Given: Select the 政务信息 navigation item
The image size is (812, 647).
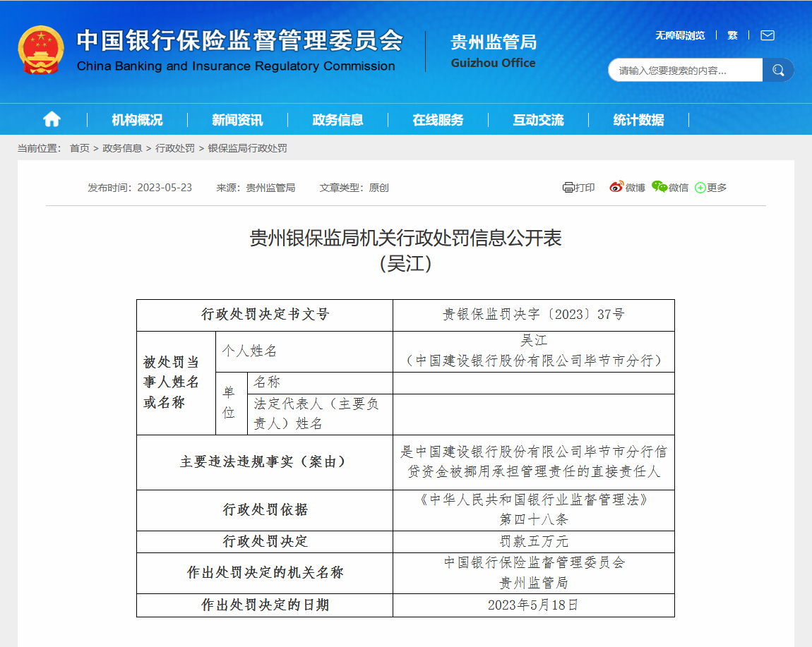Looking at the screenshot, I should [338, 120].
